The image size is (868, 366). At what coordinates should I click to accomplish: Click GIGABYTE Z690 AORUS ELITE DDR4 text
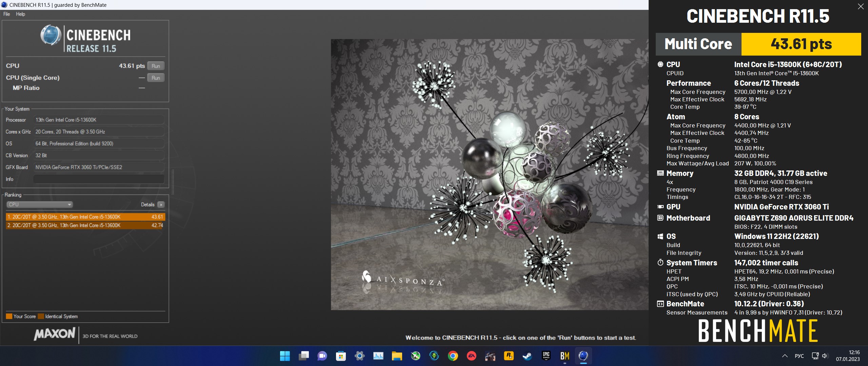tap(794, 218)
